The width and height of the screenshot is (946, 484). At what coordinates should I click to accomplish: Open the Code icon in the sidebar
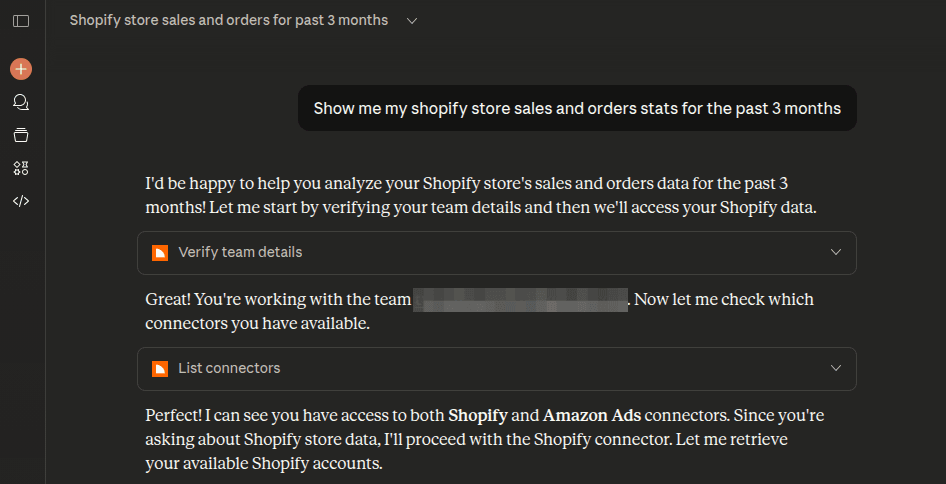21,201
